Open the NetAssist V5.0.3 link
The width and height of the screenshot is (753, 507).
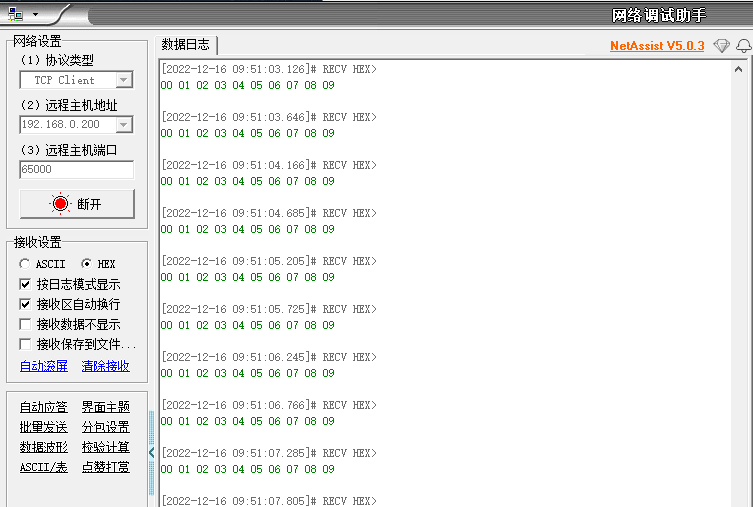pyautogui.click(x=656, y=46)
